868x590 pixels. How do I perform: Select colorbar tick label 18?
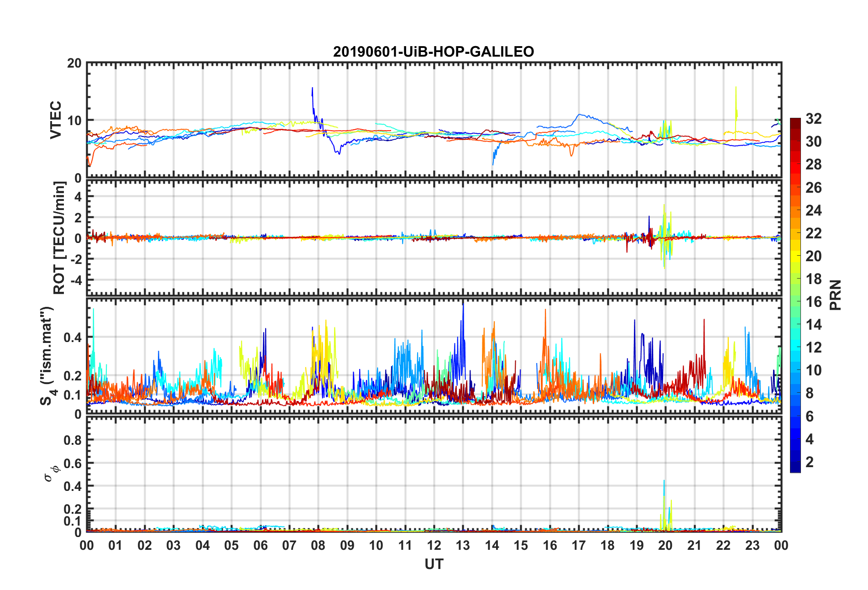814,279
